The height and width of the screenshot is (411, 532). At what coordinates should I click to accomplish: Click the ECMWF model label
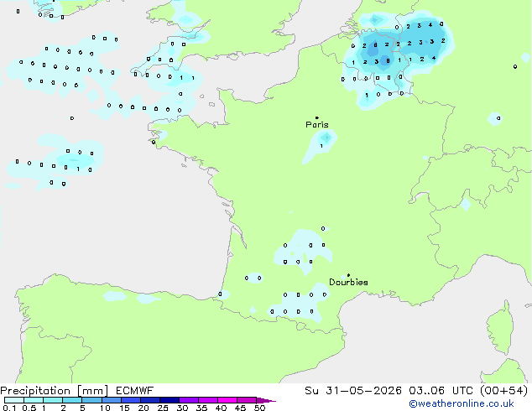click(x=135, y=391)
